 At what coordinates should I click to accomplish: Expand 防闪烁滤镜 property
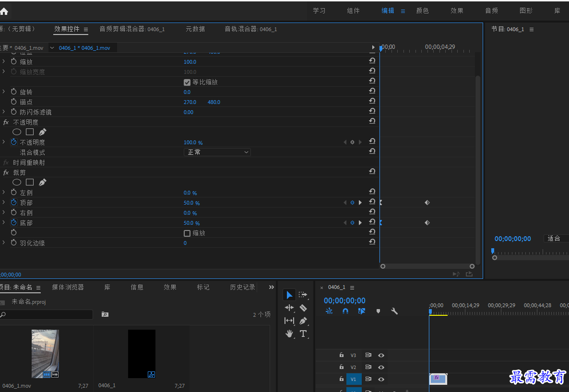pos(4,112)
